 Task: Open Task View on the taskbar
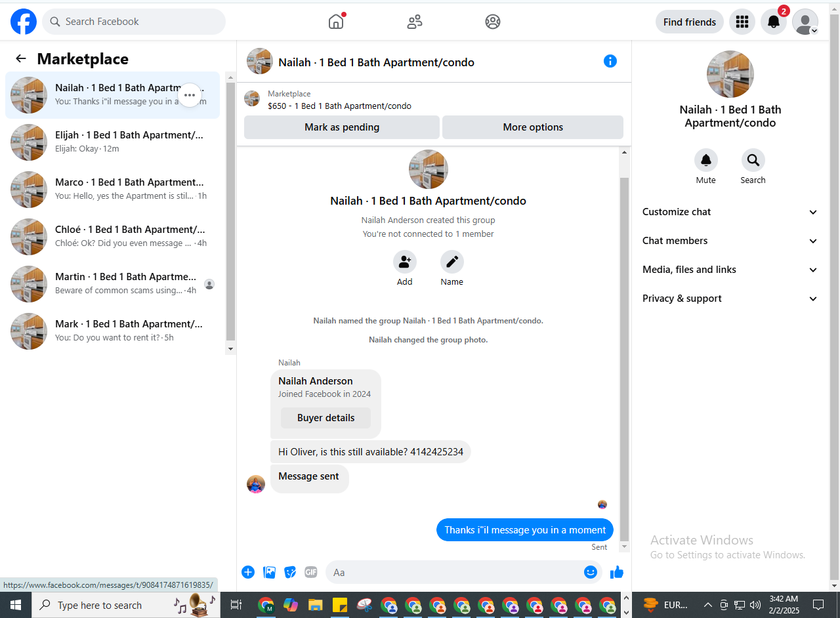point(236,605)
